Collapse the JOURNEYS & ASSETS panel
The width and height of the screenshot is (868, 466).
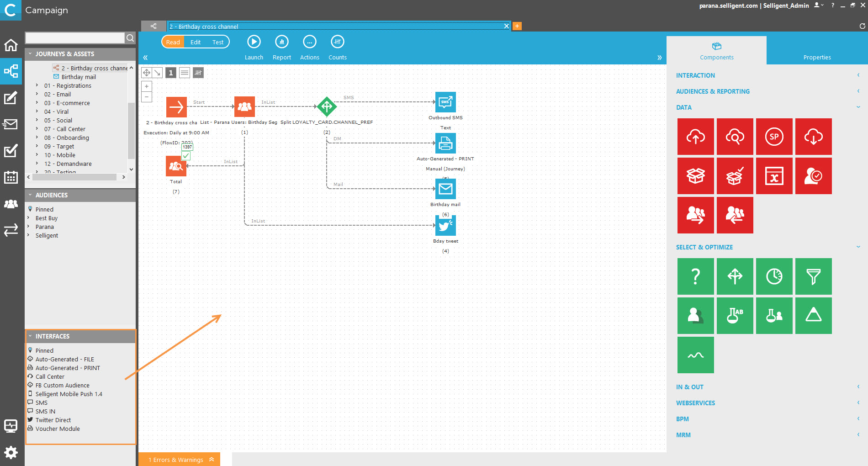31,54
